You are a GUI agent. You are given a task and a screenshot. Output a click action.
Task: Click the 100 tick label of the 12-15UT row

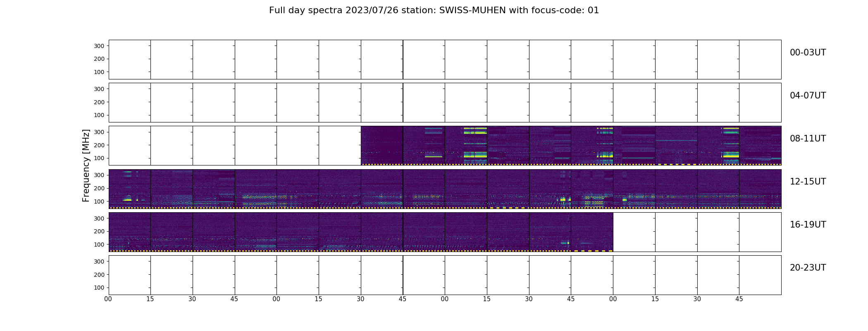click(99, 201)
